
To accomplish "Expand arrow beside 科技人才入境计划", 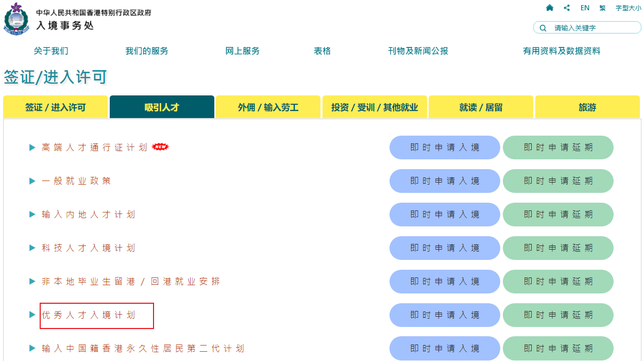I will point(32,248).
